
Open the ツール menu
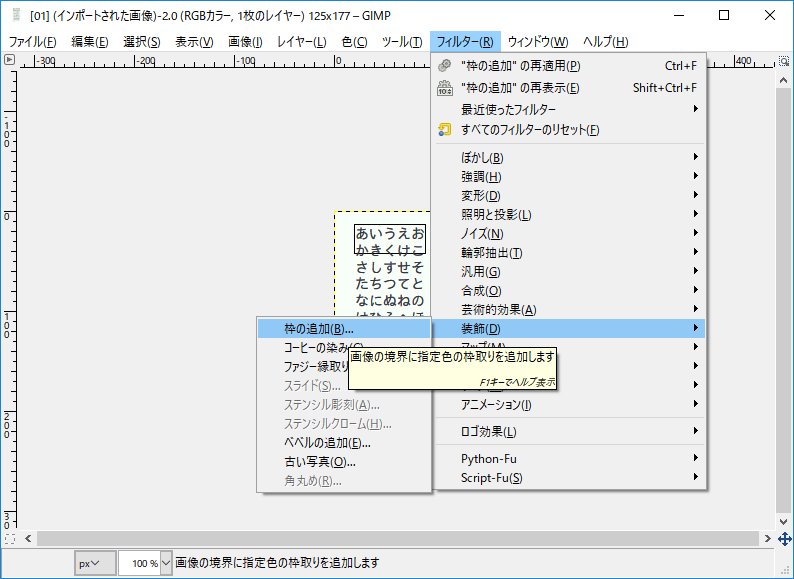point(402,42)
